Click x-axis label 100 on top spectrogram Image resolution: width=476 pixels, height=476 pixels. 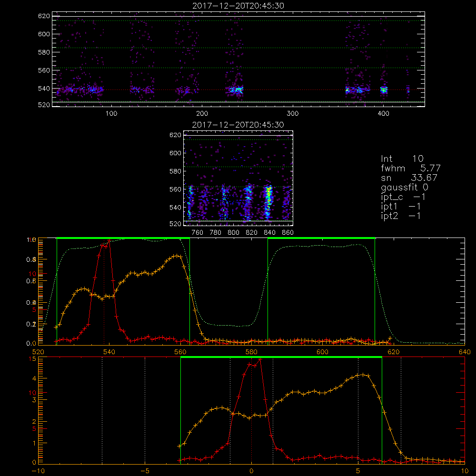[111, 114]
